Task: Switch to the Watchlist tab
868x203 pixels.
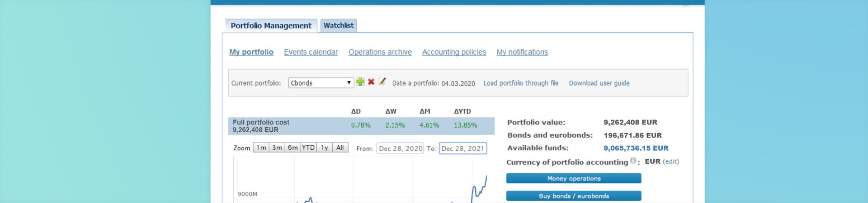Action: pyautogui.click(x=339, y=26)
